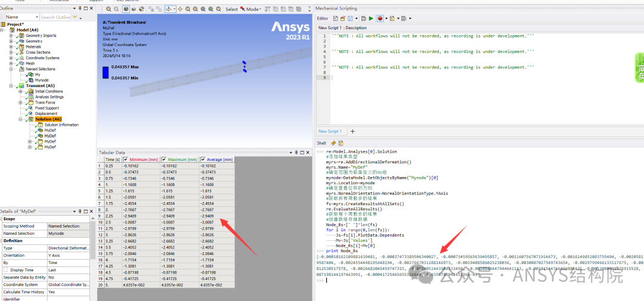
Task: Collapse the Model (A4) tree node
Action: pos(2,30)
